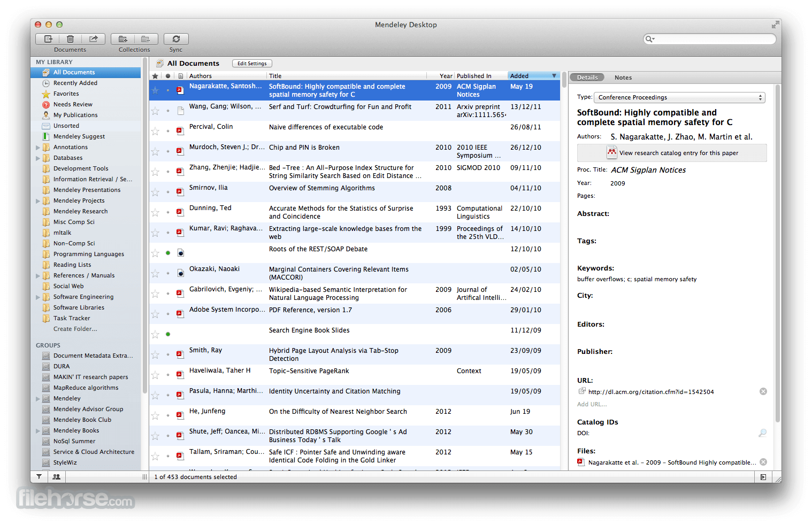Open the filter funnel icon in status bar
This screenshot has width=812, height=525.
[x=39, y=476]
